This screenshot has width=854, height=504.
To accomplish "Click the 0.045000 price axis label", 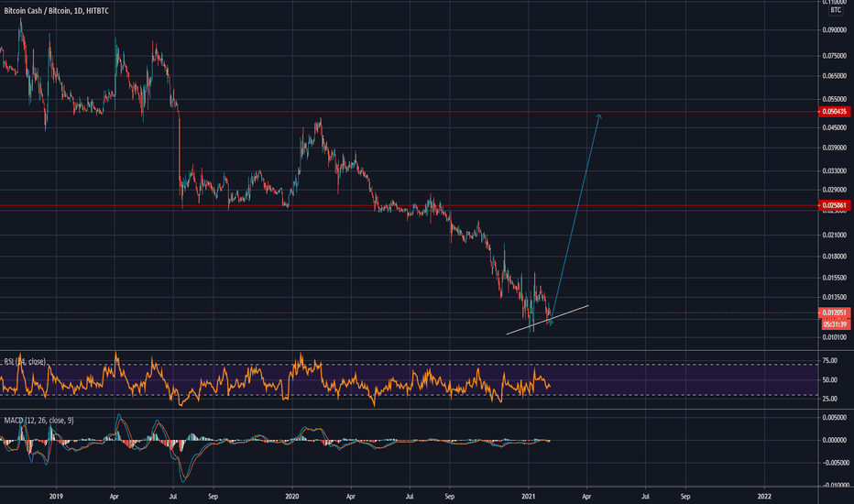I will point(835,127).
